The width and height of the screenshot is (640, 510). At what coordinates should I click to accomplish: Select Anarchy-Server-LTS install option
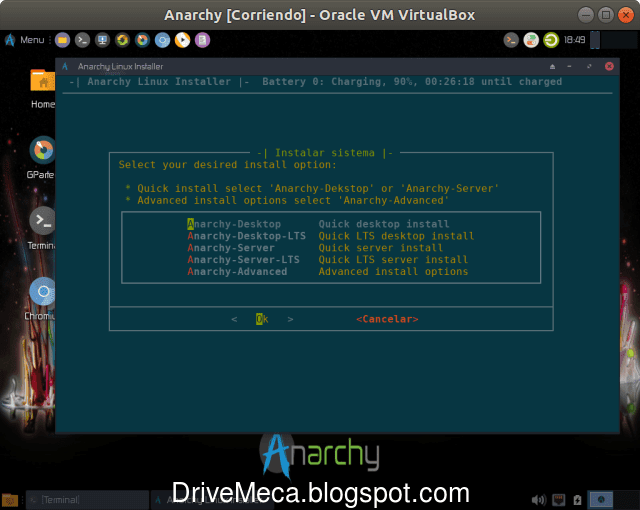click(243, 259)
